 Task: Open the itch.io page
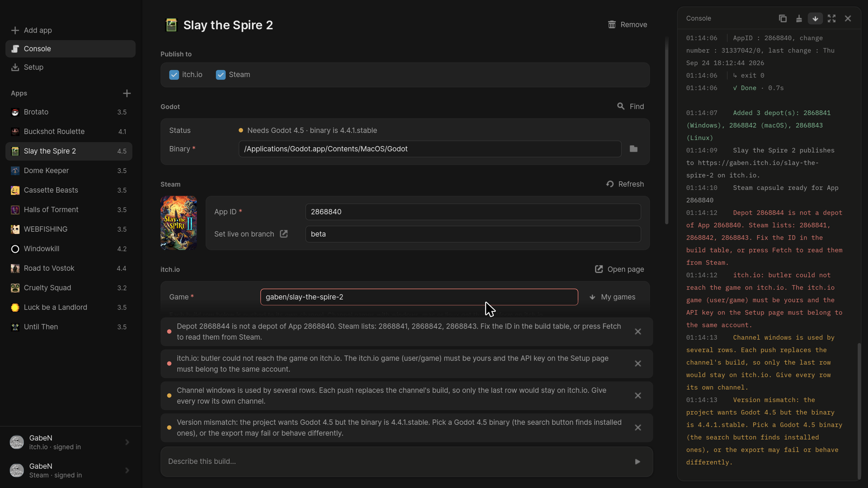tap(619, 269)
